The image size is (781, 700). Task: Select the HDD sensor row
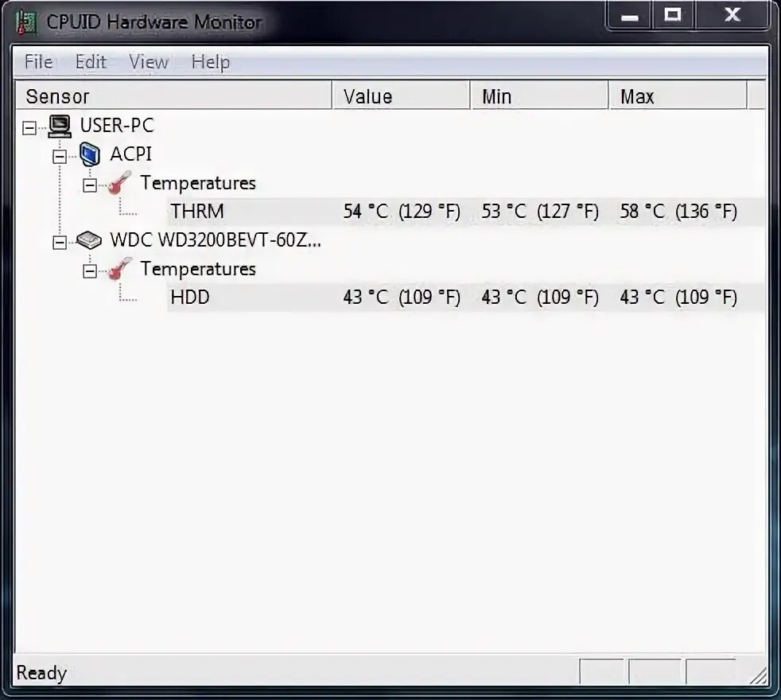coord(466,297)
